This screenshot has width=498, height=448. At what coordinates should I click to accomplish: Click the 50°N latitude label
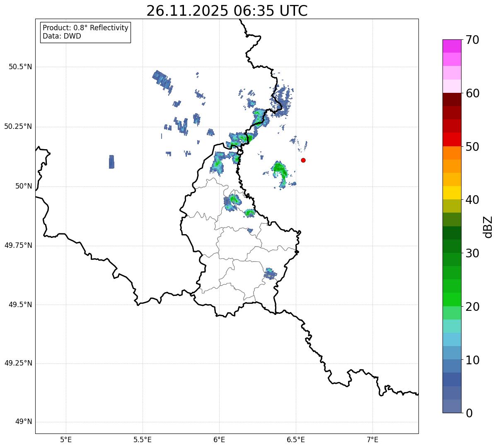(x=24, y=186)
